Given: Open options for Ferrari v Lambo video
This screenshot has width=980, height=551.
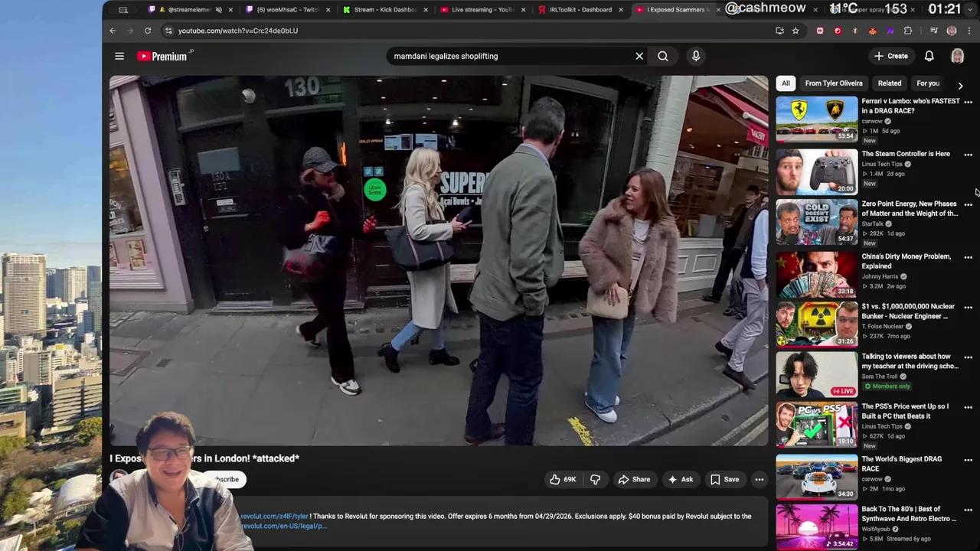Looking at the screenshot, I should point(968,103).
